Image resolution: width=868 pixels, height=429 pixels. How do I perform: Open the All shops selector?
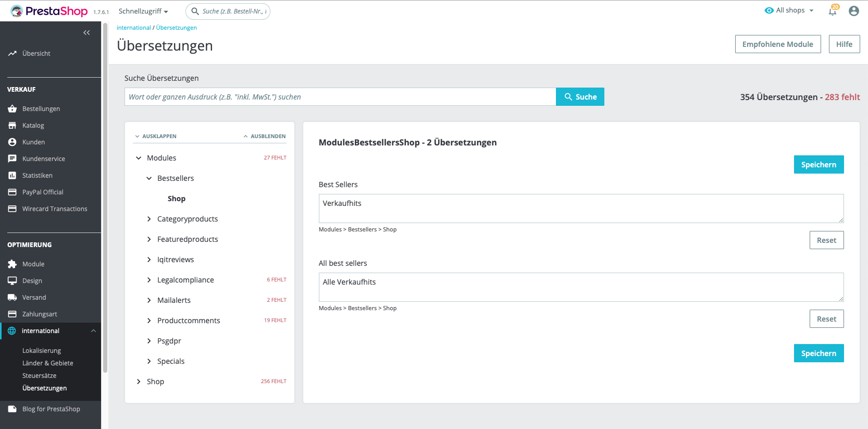tap(789, 10)
